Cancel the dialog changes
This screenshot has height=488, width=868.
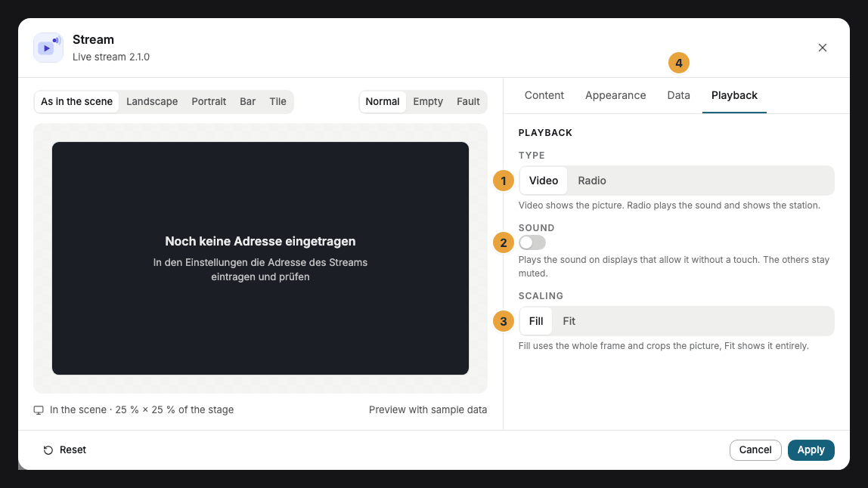point(755,449)
